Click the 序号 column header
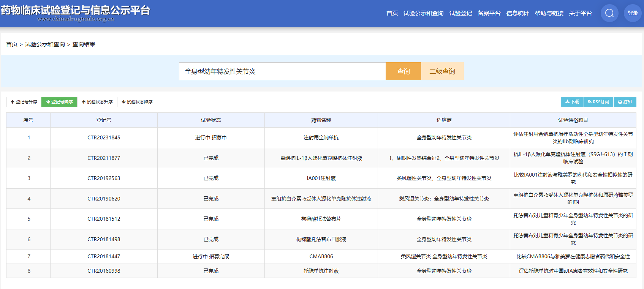 click(28, 120)
